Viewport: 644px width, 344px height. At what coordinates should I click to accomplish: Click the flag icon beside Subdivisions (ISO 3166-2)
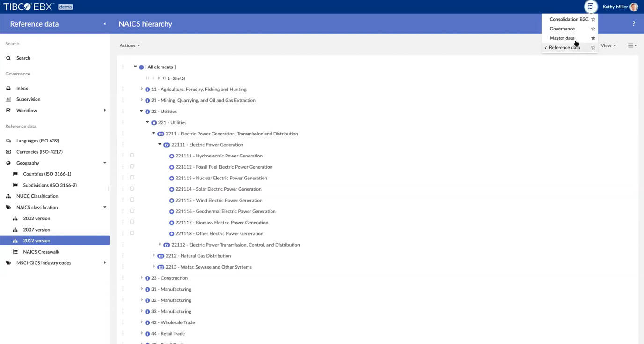(x=15, y=185)
